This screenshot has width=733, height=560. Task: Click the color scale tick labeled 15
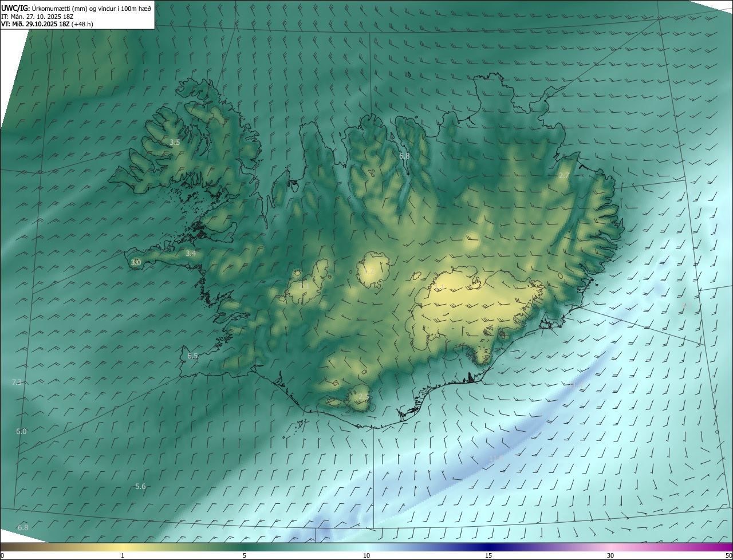pos(488,555)
